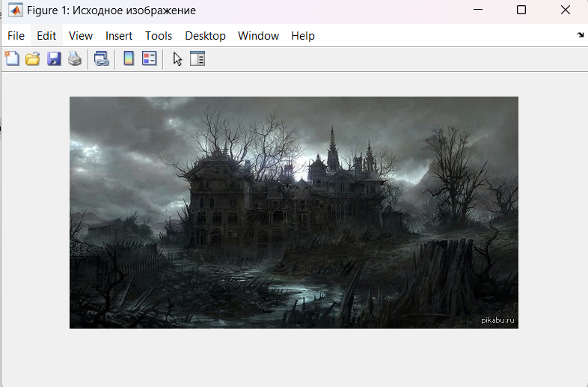Open the View menu

(81, 36)
